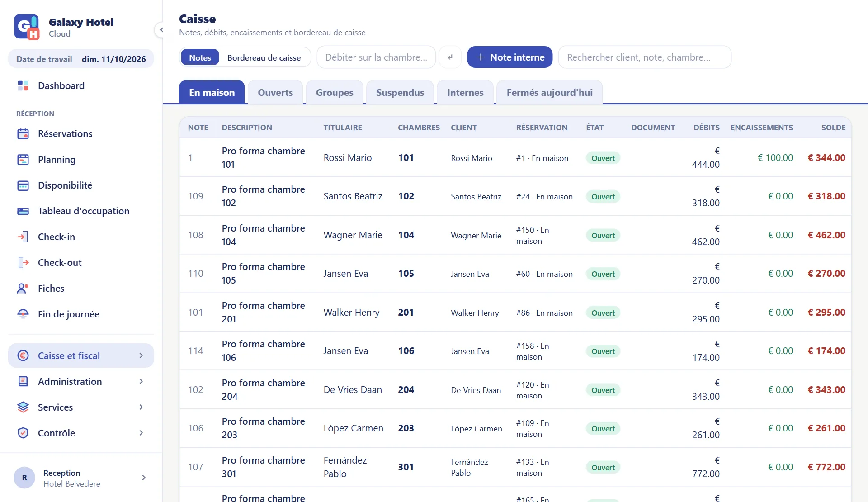The image size is (868, 502).
Task: Select the En maison tab
Action: [x=212, y=93]
